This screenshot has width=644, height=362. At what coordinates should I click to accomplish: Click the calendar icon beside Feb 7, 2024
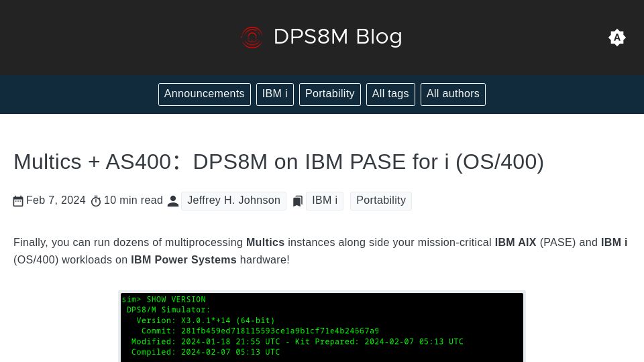coord(18,201)
